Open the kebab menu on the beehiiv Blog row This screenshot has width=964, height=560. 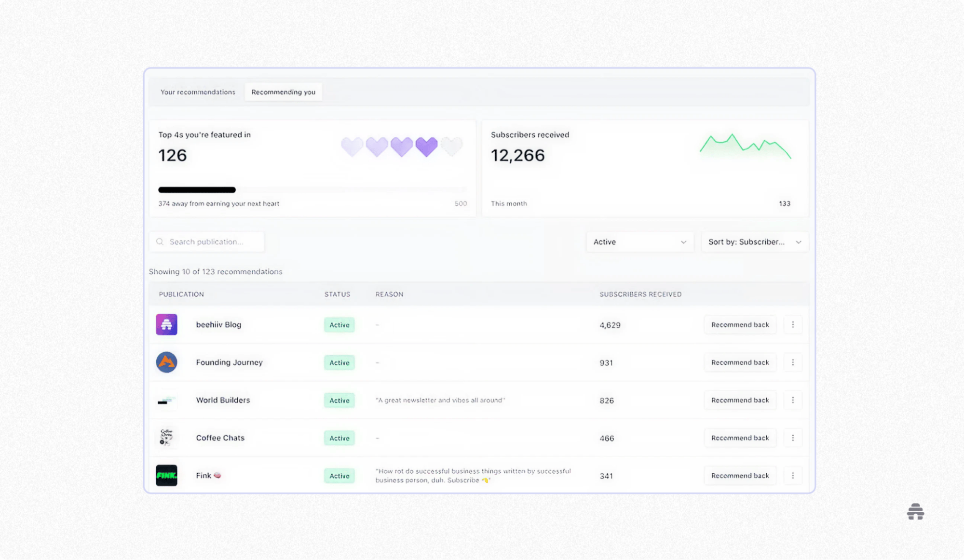pyautogui.click(x=793, y=324)
